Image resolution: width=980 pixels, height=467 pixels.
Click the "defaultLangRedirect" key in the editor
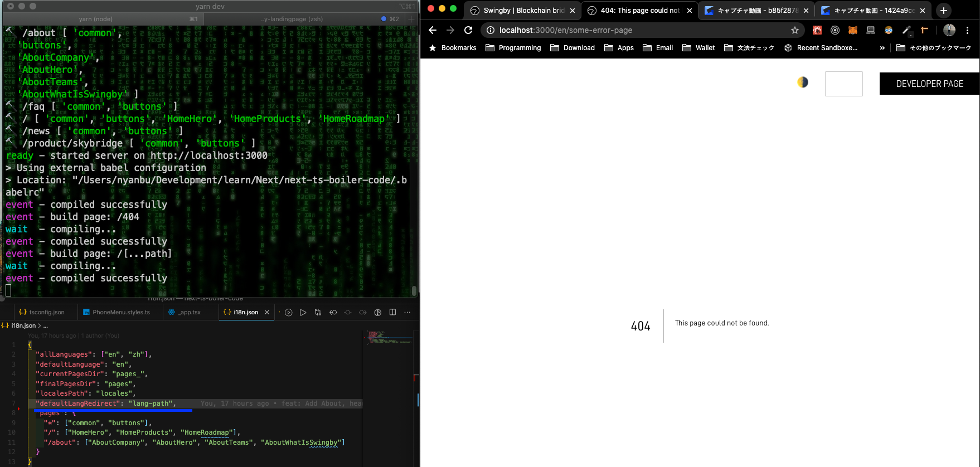click(x=78, y=403)
